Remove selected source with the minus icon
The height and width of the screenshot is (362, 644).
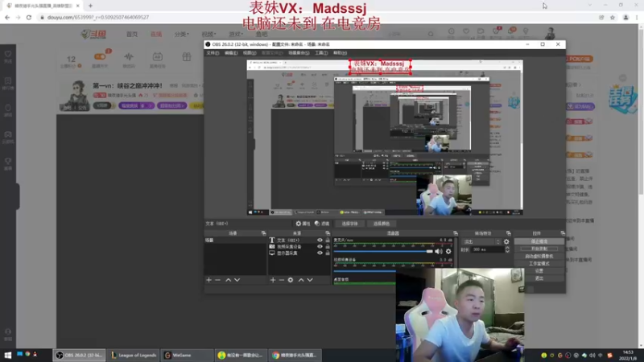(x=282, y=280)
